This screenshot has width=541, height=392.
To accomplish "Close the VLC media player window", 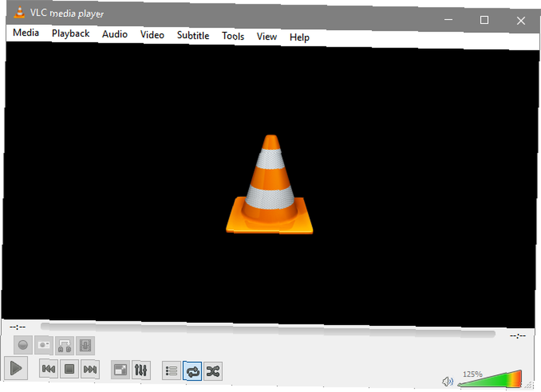I will click(x=520, y=21).
